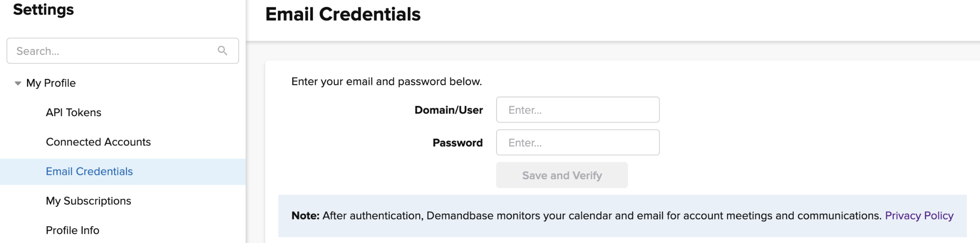
Task: Click the Password field label
Action: 457,143
